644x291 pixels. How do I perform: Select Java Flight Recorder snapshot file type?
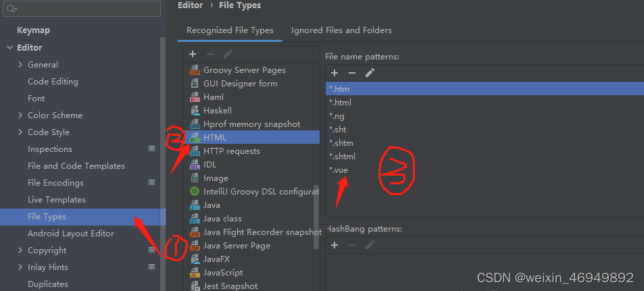click(252, 232)
